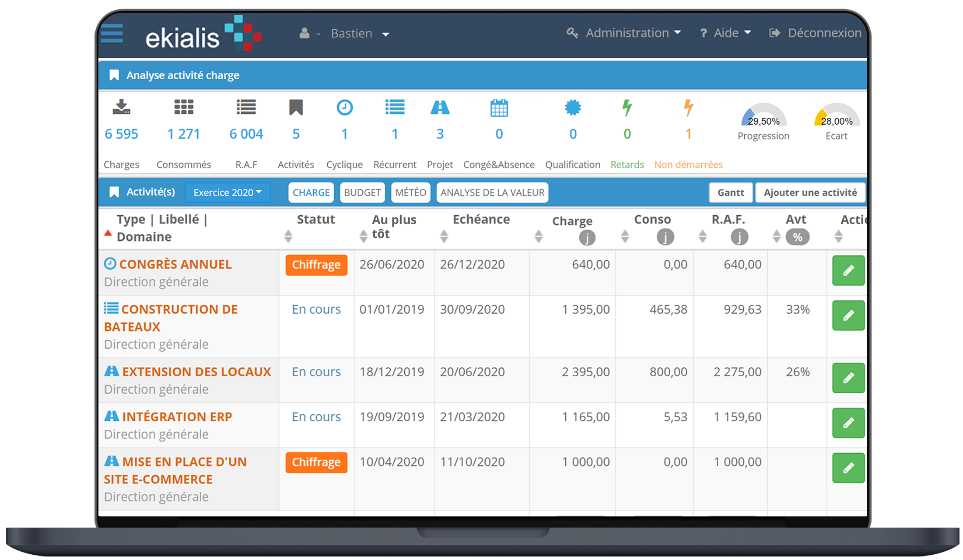The image size is (963, 560).
Task: Click En cours status for Extension des Locaux
Action: coord(316,372)
